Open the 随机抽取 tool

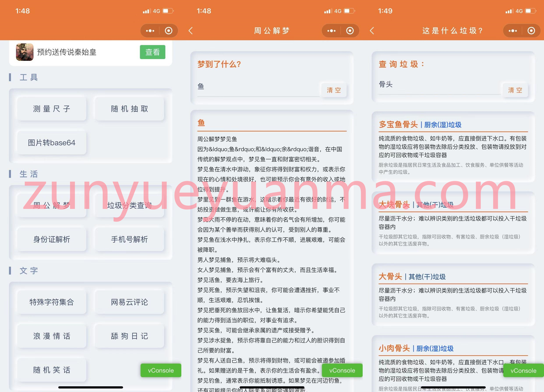(129, 109)
